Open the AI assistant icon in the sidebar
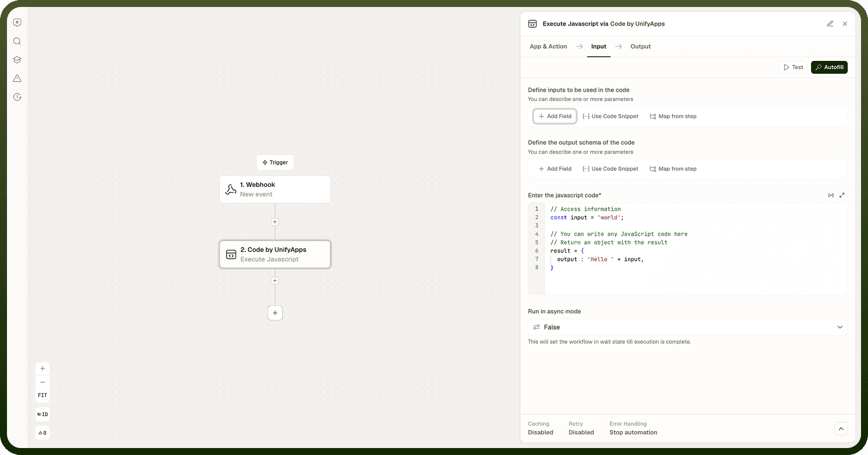The image size is (868, 455). click(17, 23)
